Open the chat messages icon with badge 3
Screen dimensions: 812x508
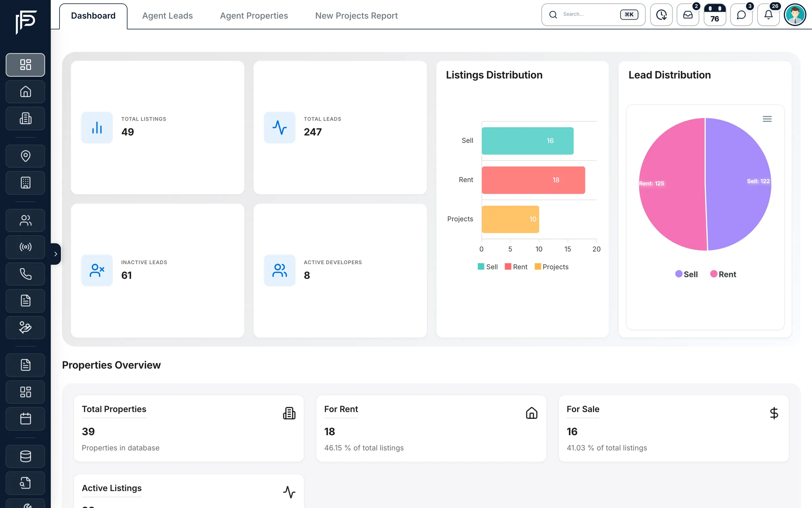pyautogui.click(x=741, y=15)
